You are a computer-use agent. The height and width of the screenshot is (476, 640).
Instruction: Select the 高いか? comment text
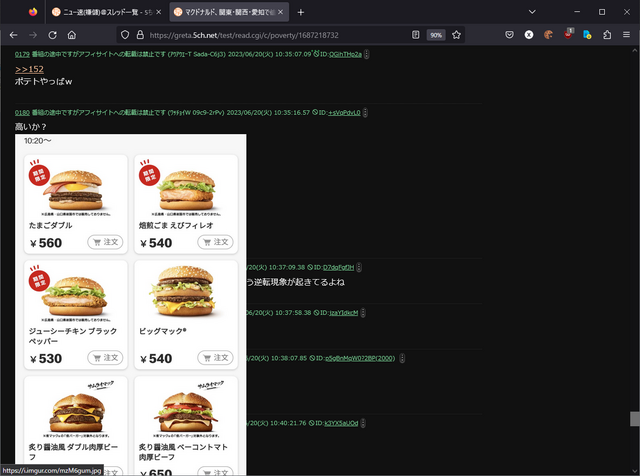pyautogui.click(x=31, y=127)
